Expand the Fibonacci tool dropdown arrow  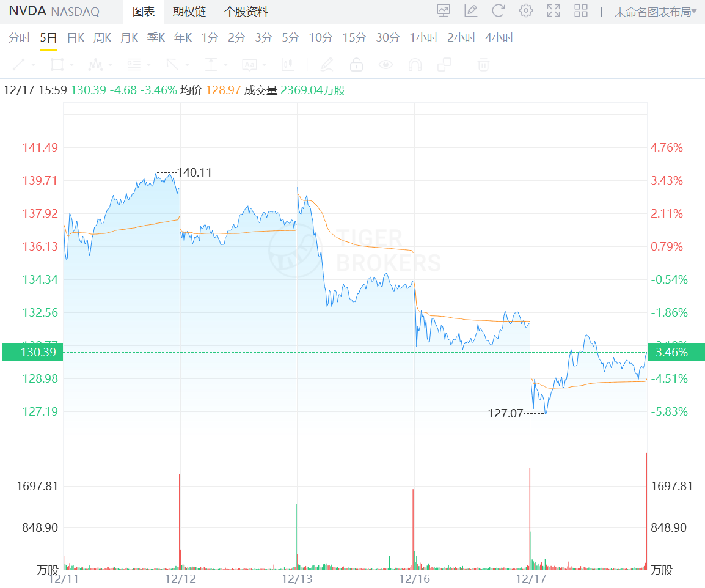point(149,65)
